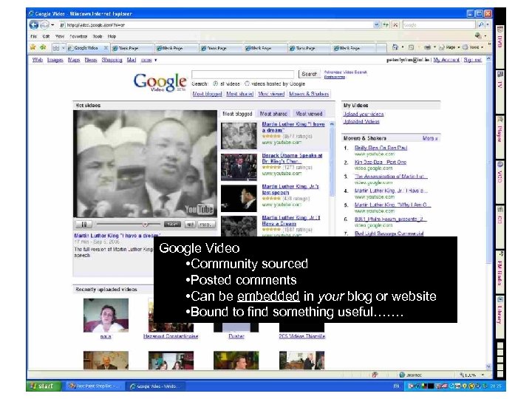
Task: Click the Jasc Paint Shop Pro taskbar button
Action: click(95, 386)
